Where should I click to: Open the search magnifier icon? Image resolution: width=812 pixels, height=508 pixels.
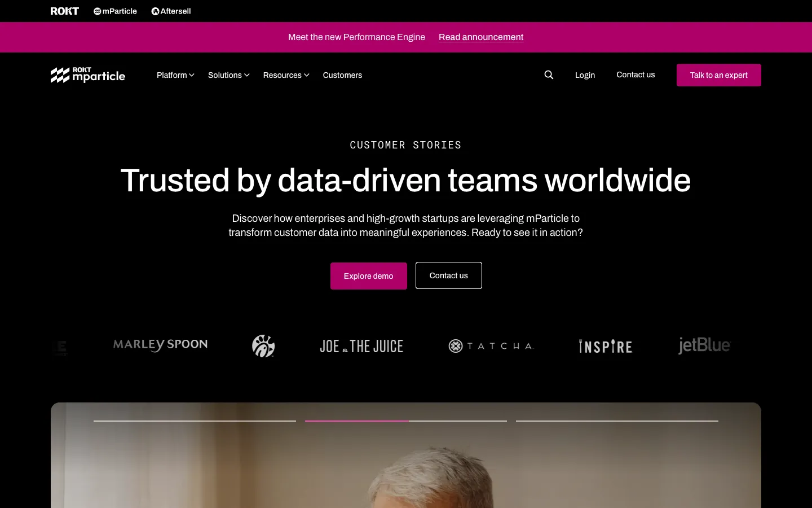click(549, 75)
